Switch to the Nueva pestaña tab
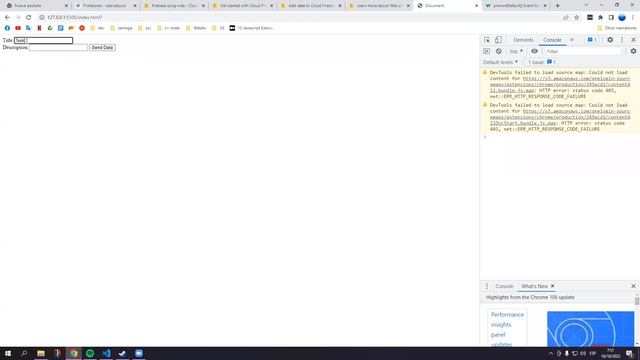Screen dimensions: 640x360 click(x=37, y=6)
